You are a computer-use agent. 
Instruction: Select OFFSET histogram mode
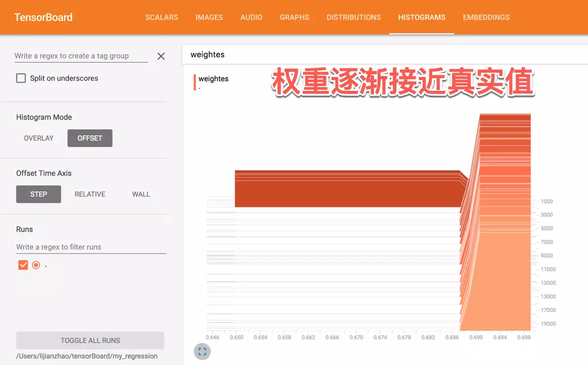tap(90, 138)
